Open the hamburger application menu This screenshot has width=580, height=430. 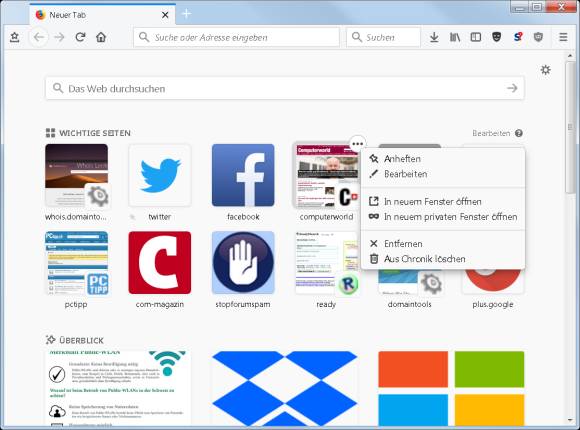[563, 37]
